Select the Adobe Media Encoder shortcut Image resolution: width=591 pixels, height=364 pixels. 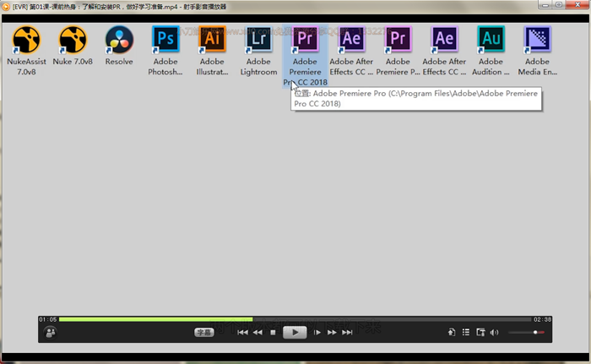537,40
